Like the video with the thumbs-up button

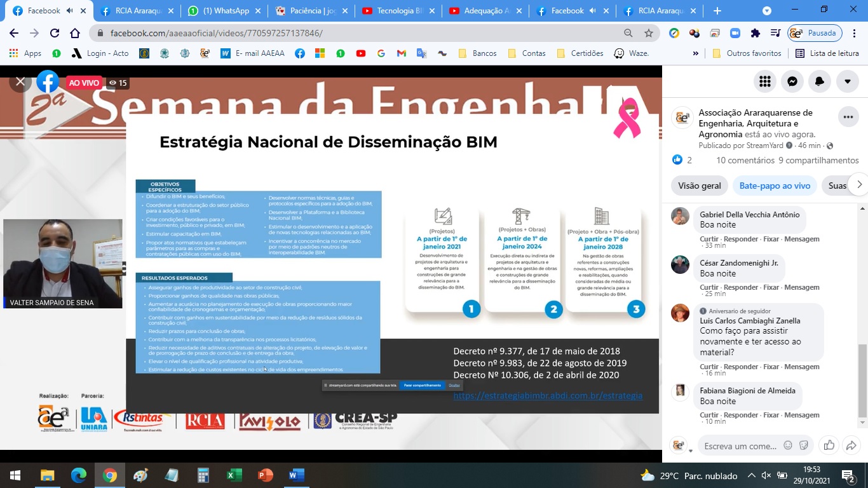(829, 445)
